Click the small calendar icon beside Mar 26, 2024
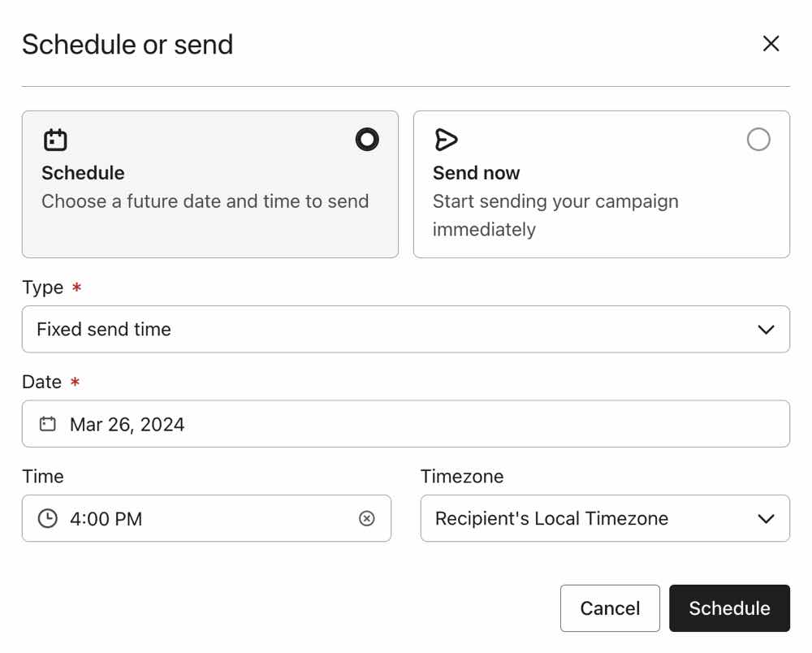 point(47,423)
